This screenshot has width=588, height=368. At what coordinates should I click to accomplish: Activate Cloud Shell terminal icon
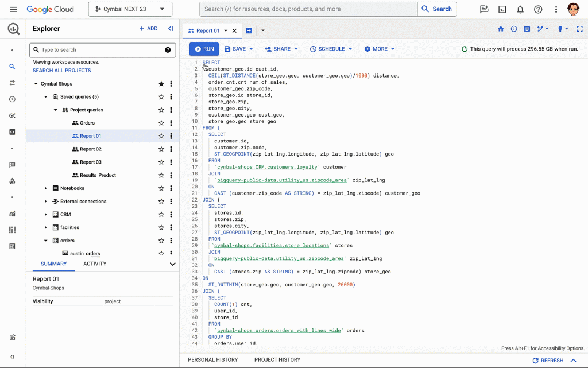502,9
